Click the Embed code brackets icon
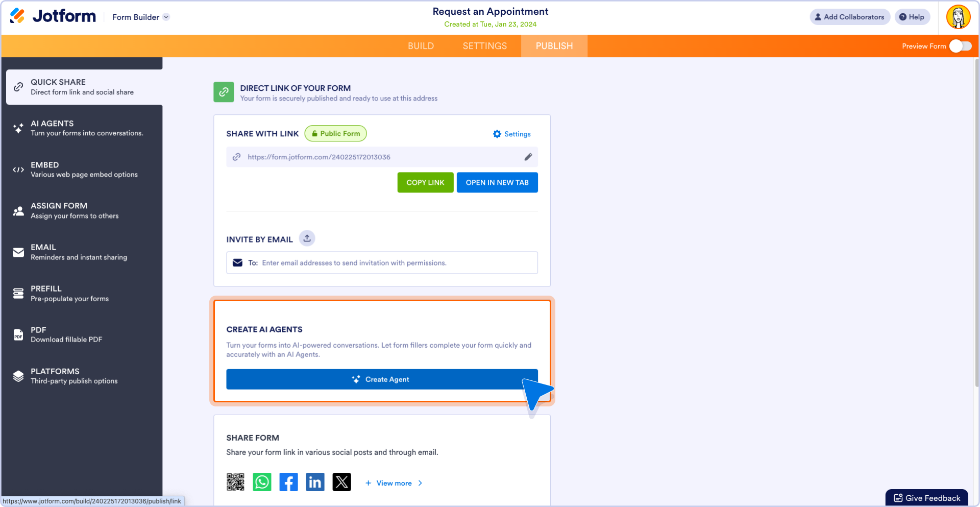Image resolution: width=980 pixels, height=507 pixels. click(x=18, y=170)
